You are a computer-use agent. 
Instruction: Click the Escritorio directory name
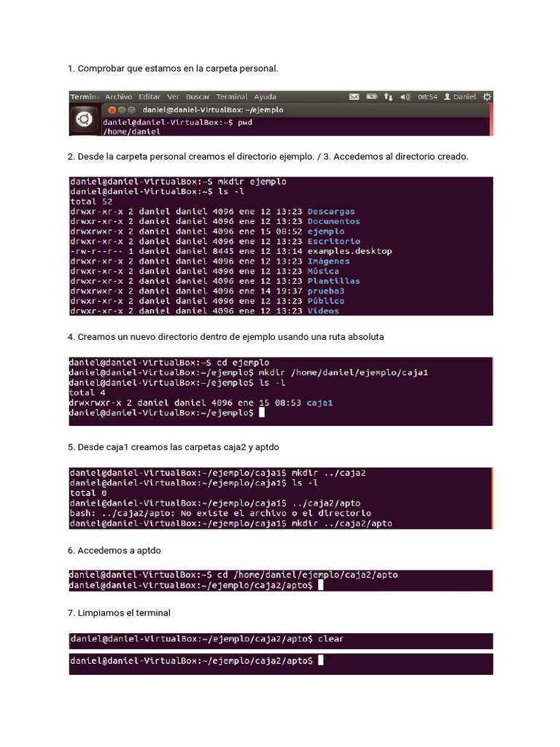click(333, 241)
